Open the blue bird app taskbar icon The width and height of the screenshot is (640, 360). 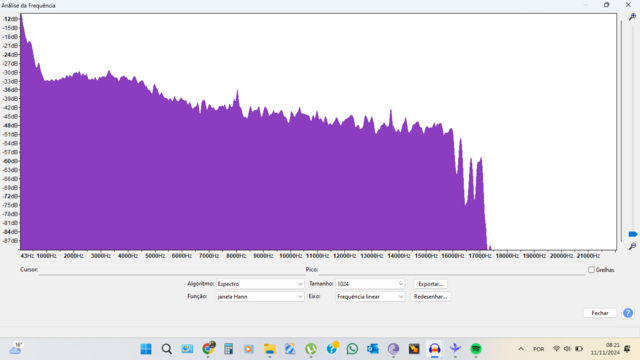pos(455,349)
